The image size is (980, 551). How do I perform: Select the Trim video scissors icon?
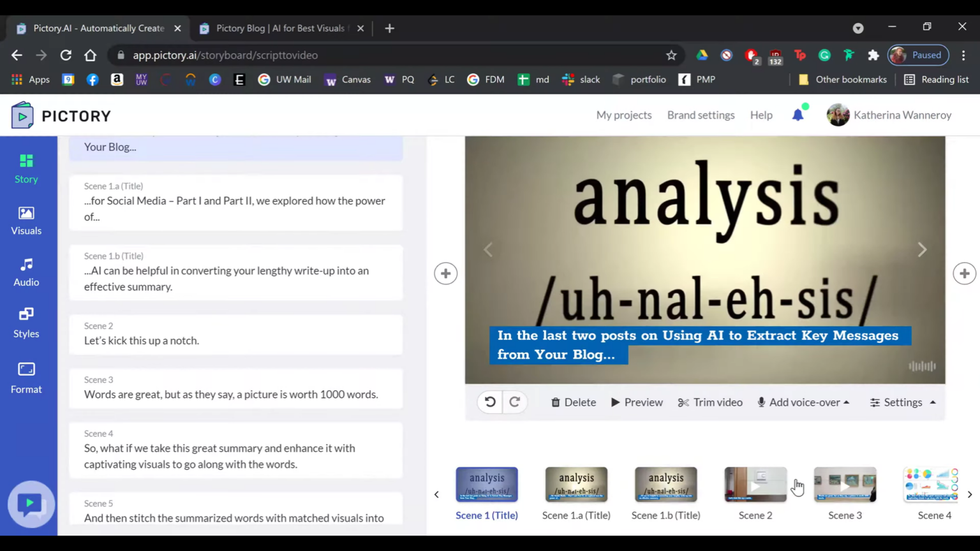click(x=683, y=402)
